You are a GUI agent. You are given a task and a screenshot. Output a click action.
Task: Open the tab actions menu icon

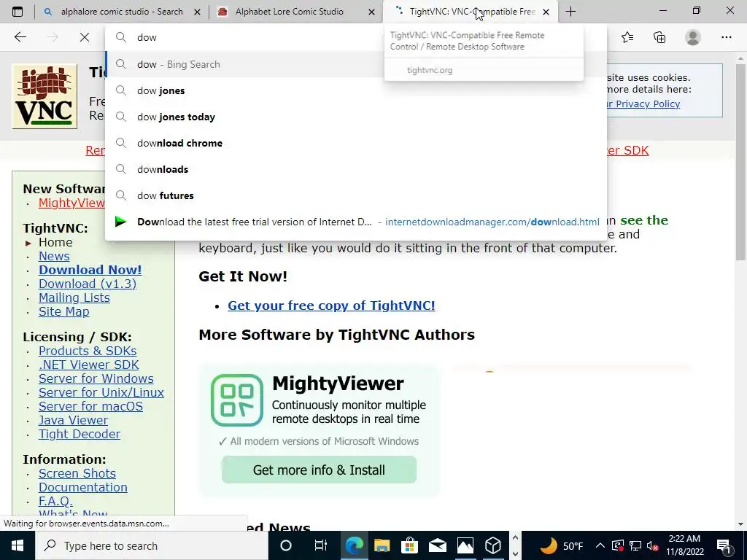coord(18,12)
